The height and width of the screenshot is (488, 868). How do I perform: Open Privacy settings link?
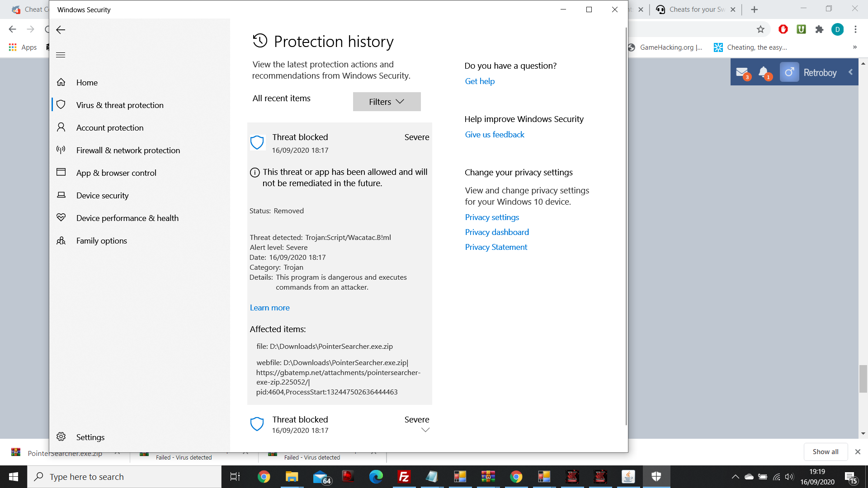(492, 217)
